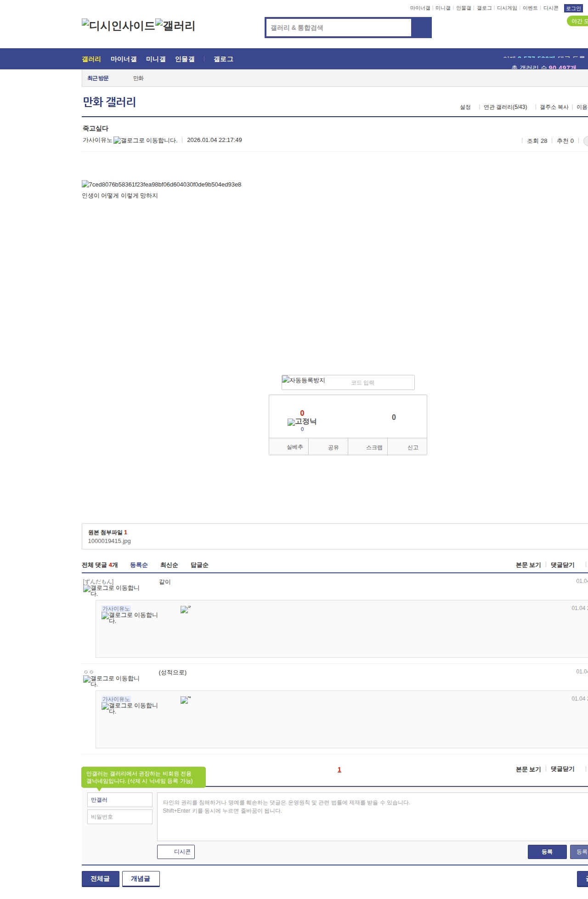Click 갤주소 복사 link
This screenshot has height=899, width=588.
pyautogui.click(x=554, y=107)
